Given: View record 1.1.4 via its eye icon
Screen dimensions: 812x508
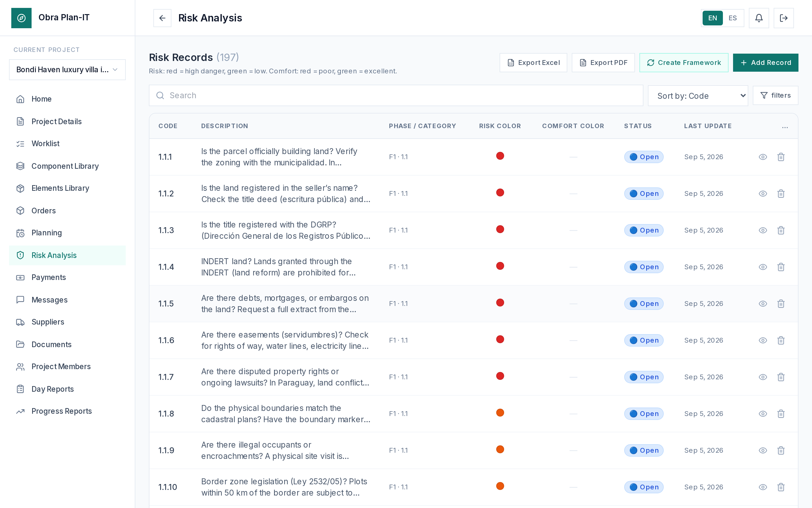Looking at the screenshot, I should pyautogui.click(x=763, y=267).
